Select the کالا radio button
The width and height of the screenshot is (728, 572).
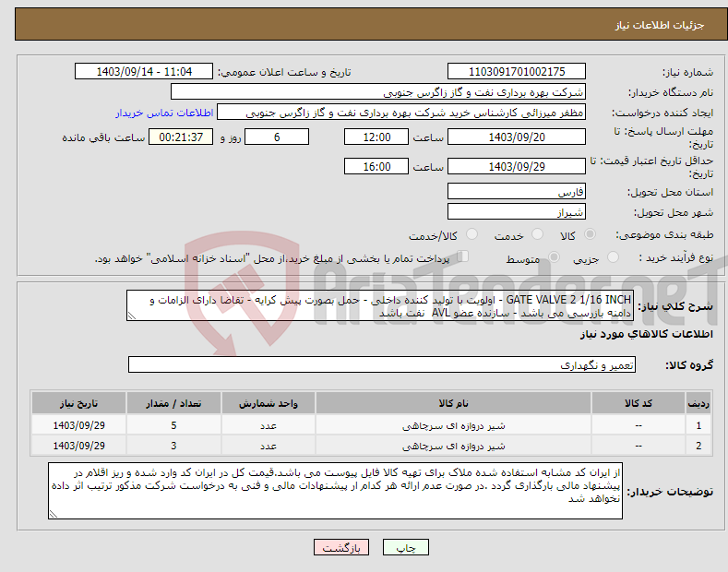[590, 234]
